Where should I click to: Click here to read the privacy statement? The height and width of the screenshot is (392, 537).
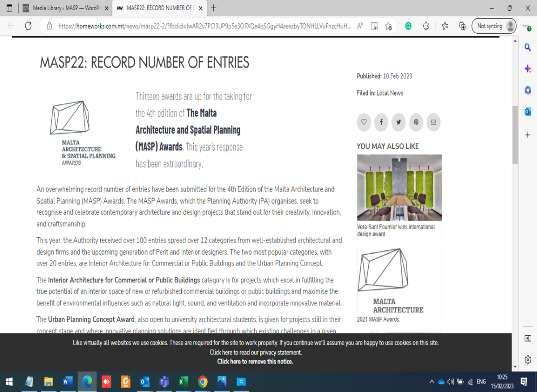256,352
